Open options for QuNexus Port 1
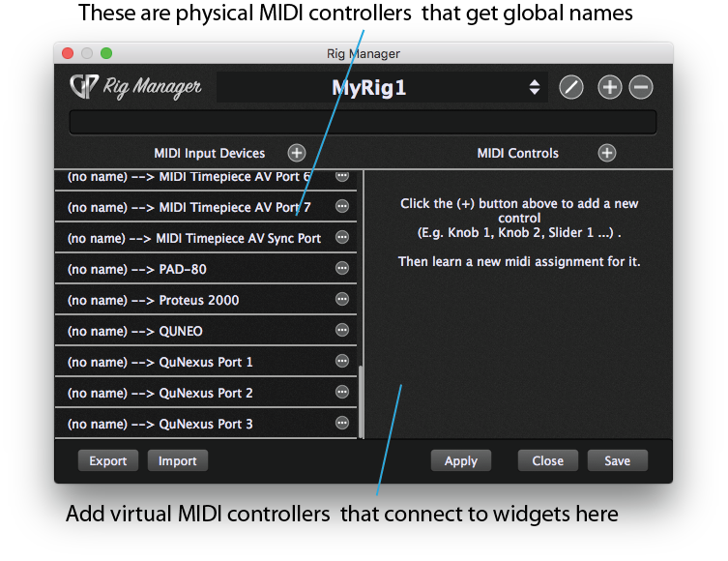The width and height of the screenshot is (728, 561). coord(342,361)
